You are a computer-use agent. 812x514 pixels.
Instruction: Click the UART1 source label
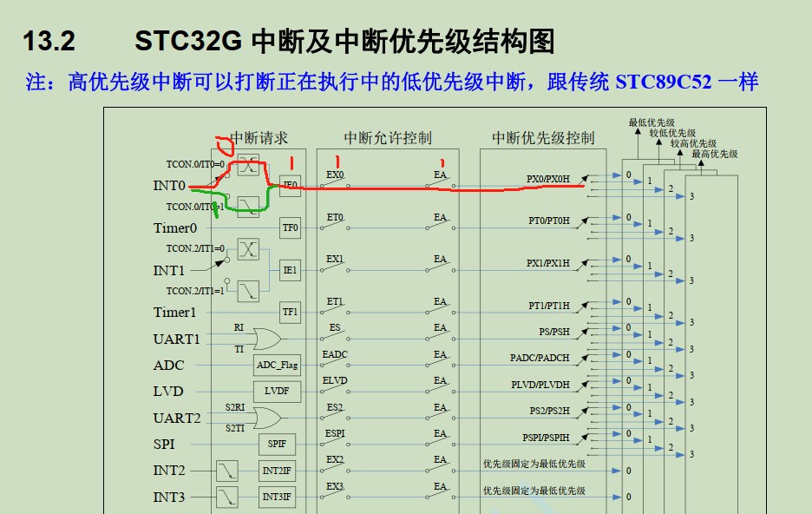[177, 339]
